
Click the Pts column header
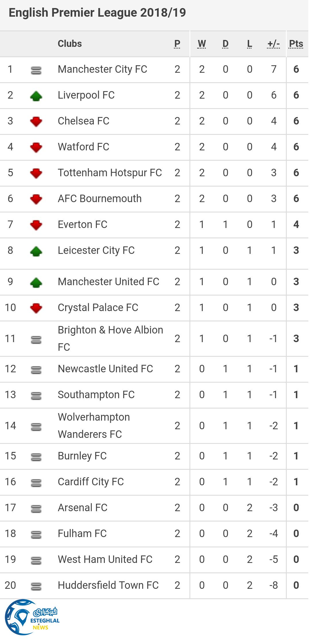pyautogui.click(x=296, y=44)
